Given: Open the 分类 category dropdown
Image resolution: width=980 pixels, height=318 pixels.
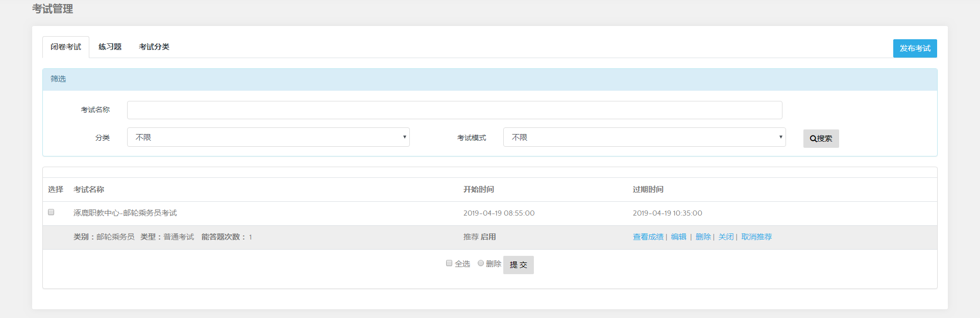Looking at the screenshot, I should (268, 137).
